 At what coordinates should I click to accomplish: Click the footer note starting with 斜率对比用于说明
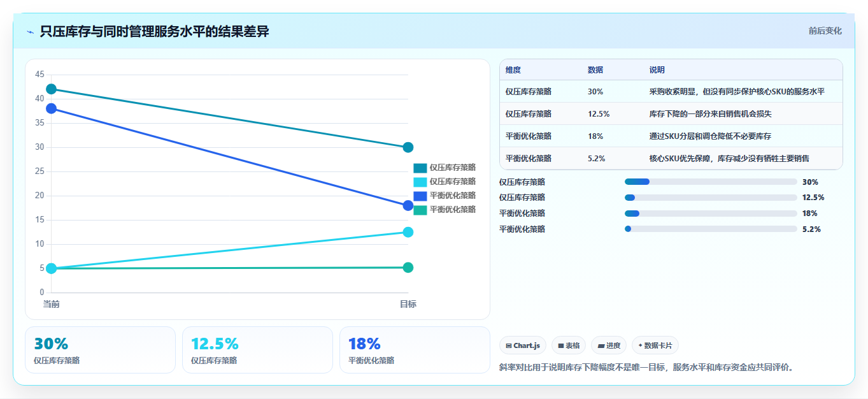[648, 367]
